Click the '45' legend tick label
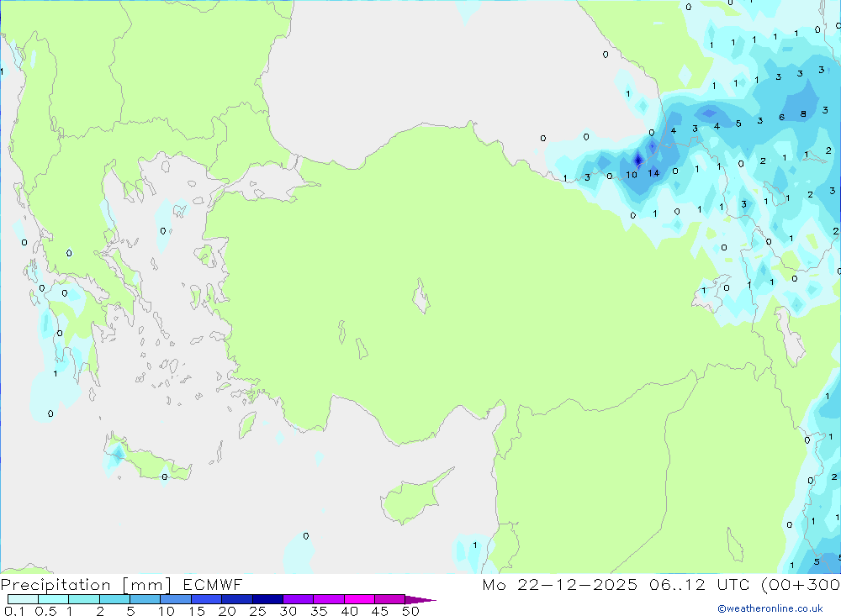The height and width of the screenshot is (616, 841). click(x=380, y=611)
